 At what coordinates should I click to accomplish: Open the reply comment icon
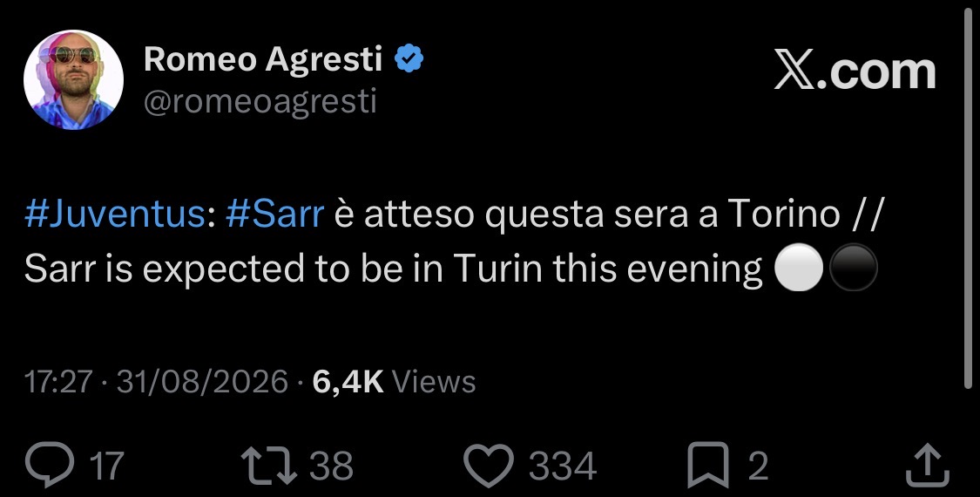coord(50,465)
